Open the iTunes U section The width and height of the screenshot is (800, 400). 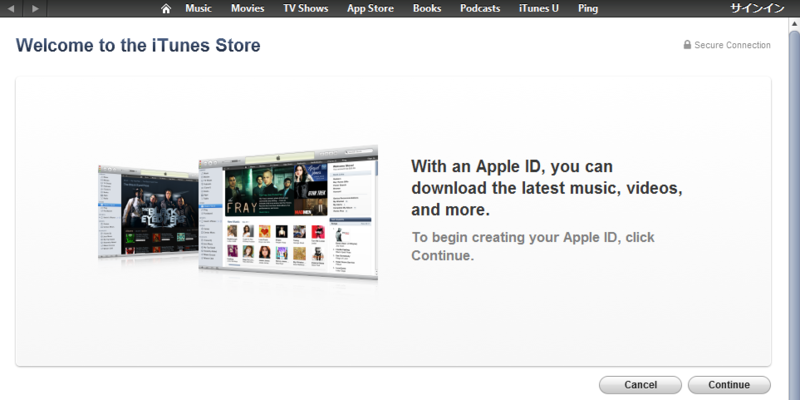pyautogui.click(x=539, y=8)
